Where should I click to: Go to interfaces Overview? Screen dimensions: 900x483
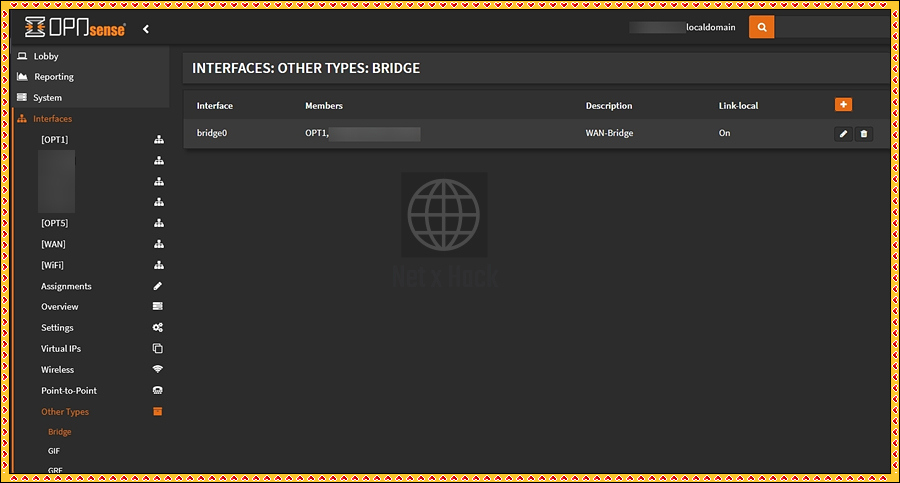pos(59,307)
